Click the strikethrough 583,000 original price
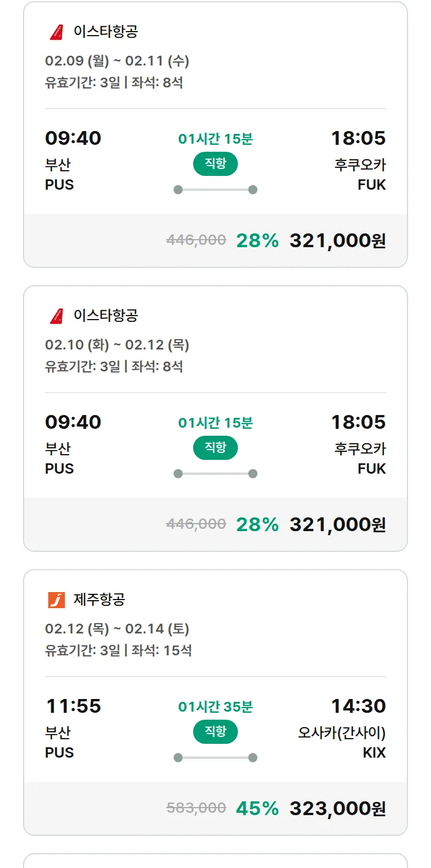 (196, 808)
